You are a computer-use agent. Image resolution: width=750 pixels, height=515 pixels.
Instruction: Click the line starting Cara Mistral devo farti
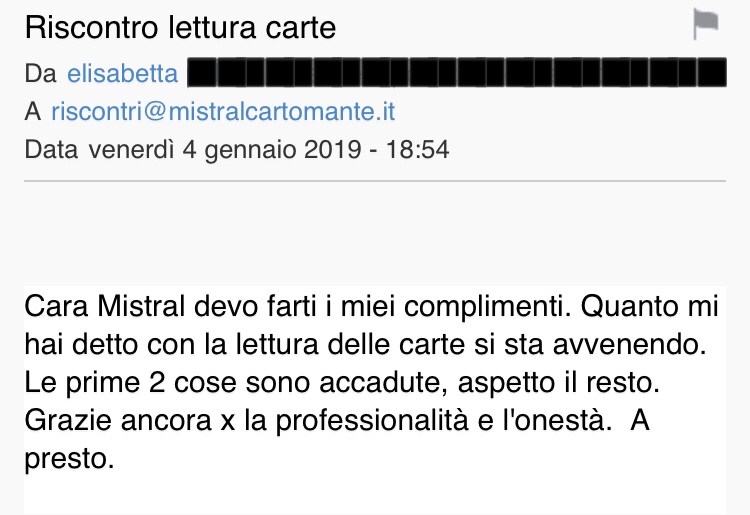tap(371, 307)
